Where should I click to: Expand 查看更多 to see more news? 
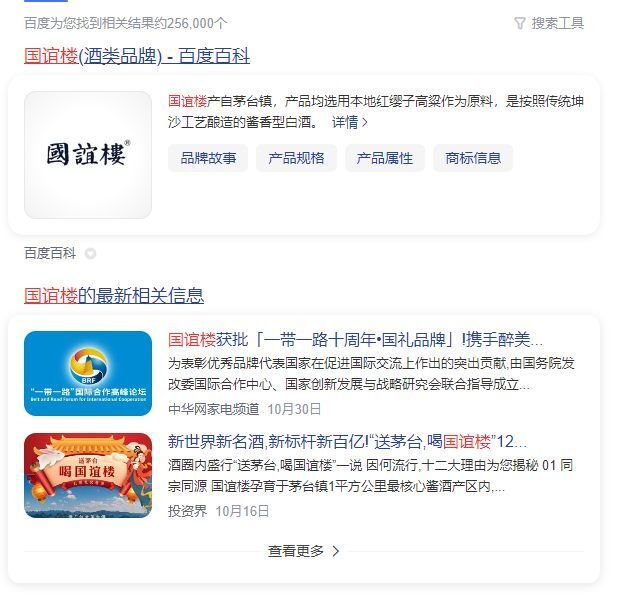pyautogui.click(x=304, y=551)
